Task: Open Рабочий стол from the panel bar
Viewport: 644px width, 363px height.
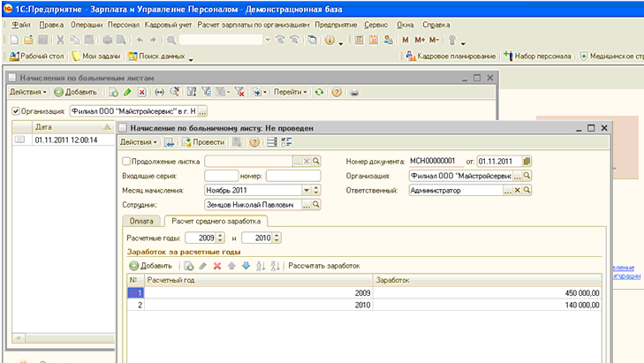Action: pos(39,57)
